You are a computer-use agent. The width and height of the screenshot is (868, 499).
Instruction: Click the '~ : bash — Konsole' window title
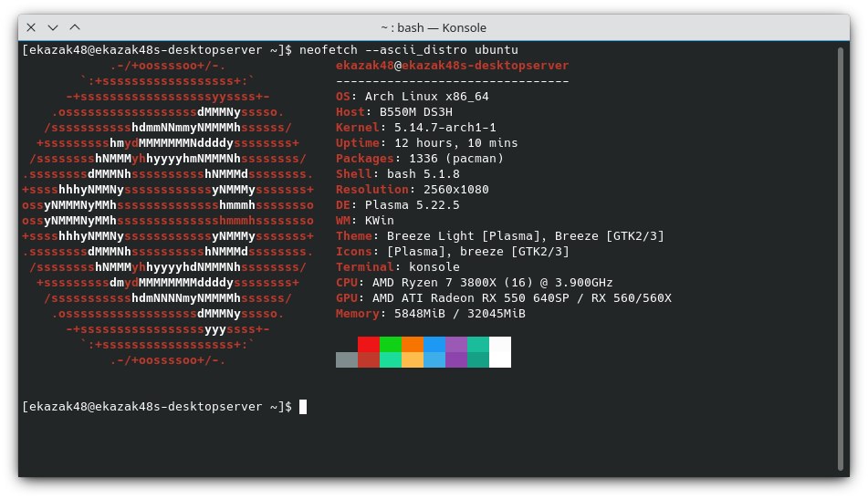point(434,27)
